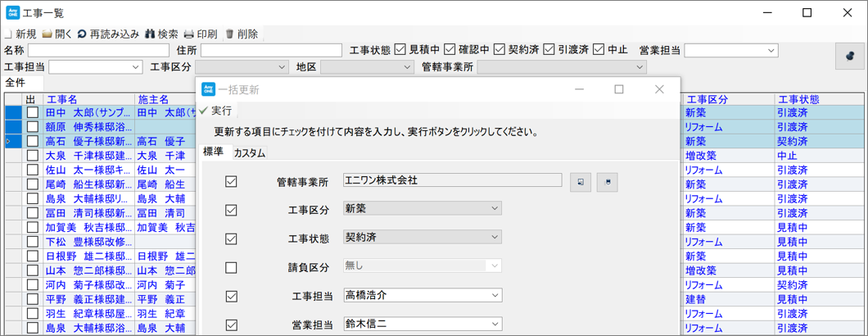Sort by the 工事状態 column header

pyautogui.click(x=819, y=99)
